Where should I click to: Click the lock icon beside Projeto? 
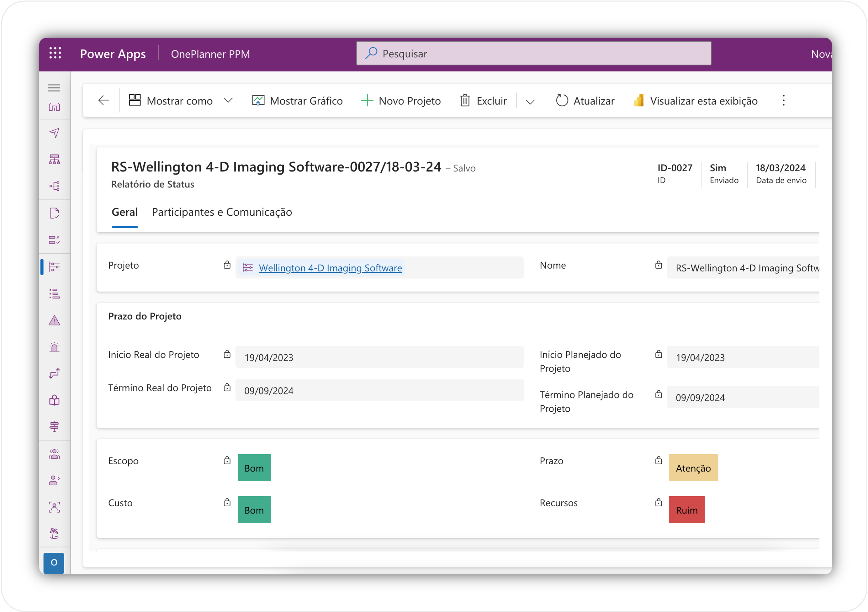227,265
